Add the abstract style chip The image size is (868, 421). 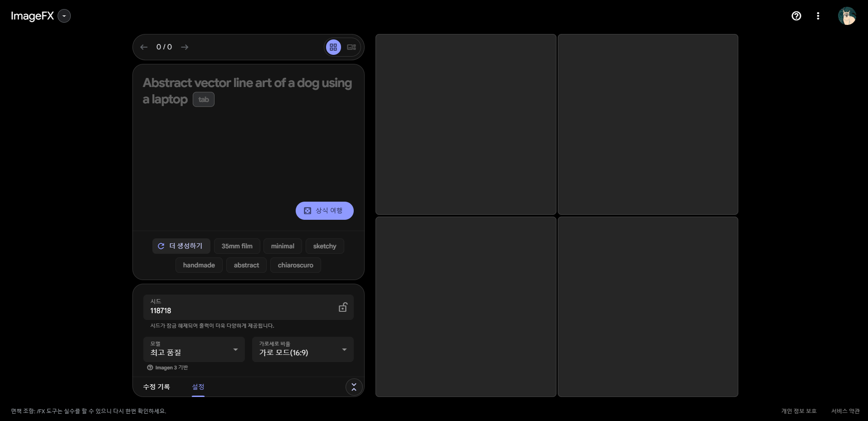point(246,265)
